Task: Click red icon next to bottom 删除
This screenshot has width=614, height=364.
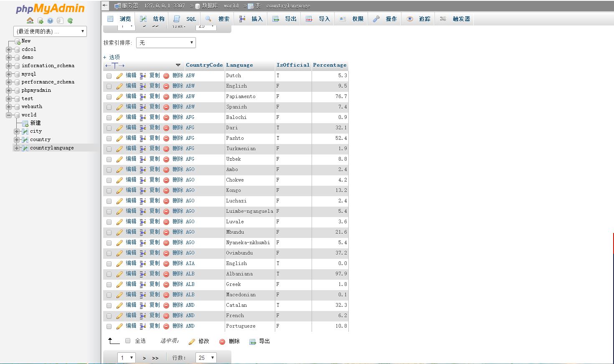Action: coord(222,341)
